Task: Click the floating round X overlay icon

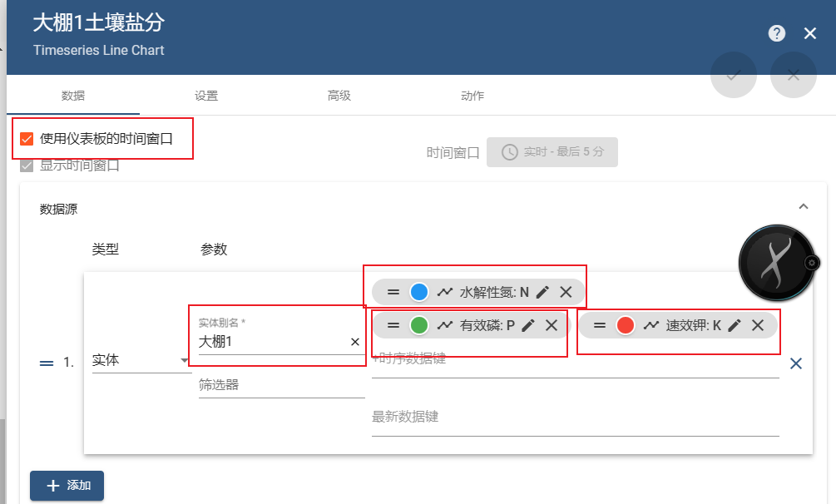Action: pos(776,263)
